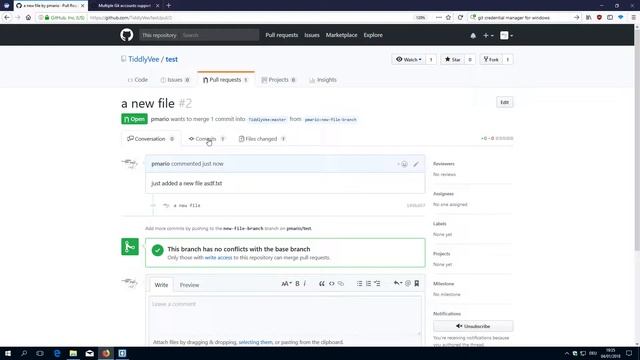
Task: Open the Assignees sidebar section
Action: tap(443, 194)
